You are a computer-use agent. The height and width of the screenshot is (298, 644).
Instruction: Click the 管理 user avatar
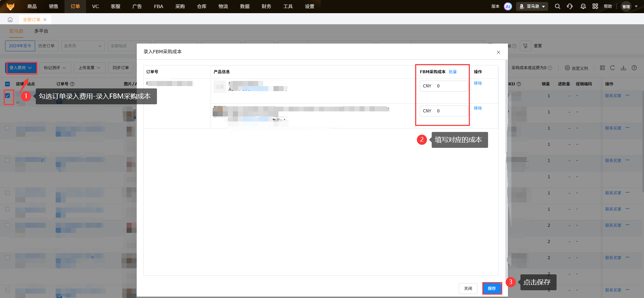point(626,6)
